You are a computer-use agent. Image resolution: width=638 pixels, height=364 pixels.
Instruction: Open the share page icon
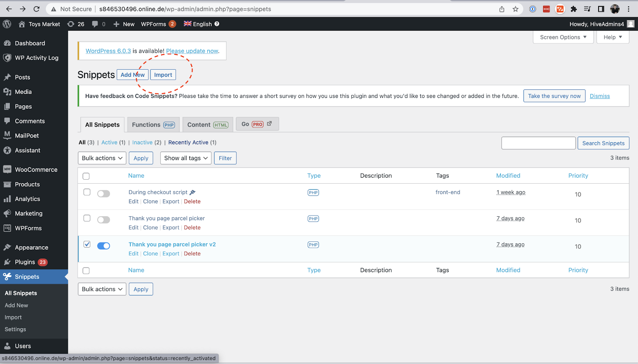[x=502, y=9]
